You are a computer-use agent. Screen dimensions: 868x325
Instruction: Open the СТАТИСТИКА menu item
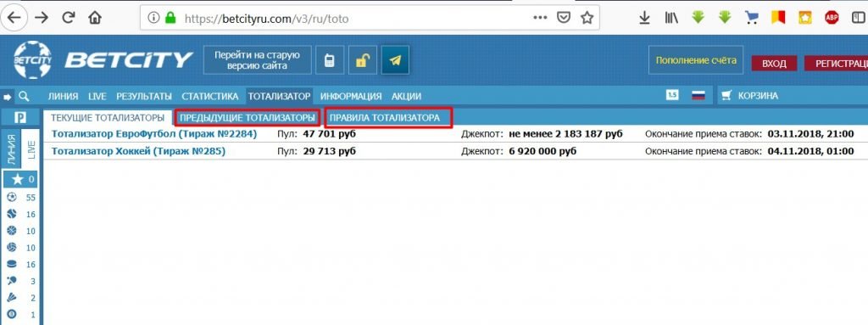(210, 96)
